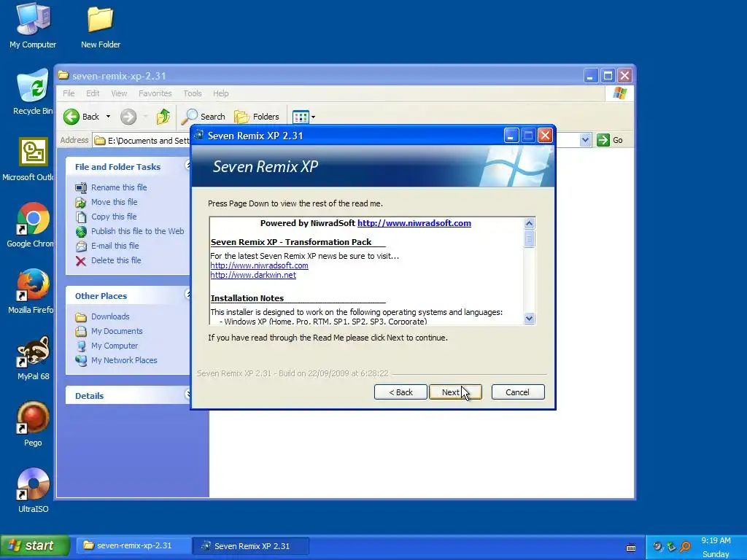Open File menu in Explorer
This screenshot has height=560, width=747.
[x=69, y=93]
